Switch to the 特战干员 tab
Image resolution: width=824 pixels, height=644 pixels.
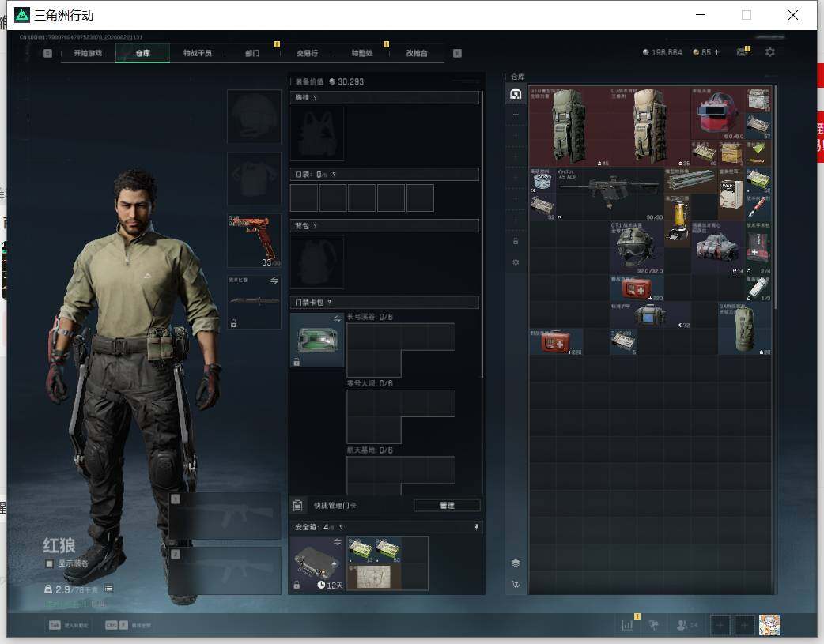198,53
